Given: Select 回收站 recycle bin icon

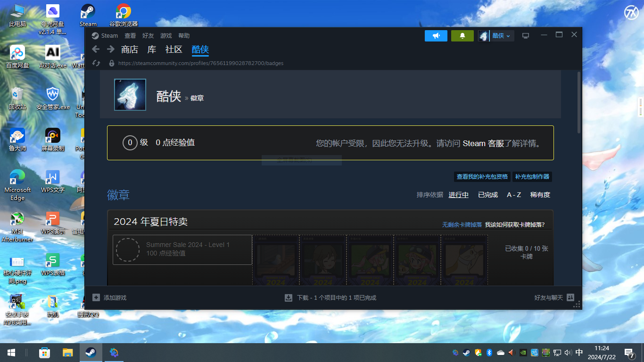Looking at the screenshot, I should (17, 98).
